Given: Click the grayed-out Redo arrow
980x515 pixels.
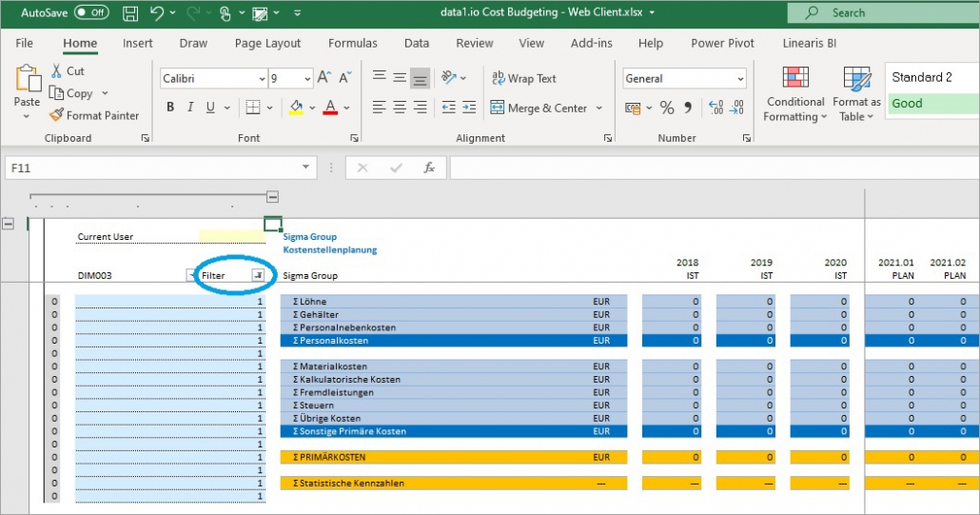Looking at the screenshot, I should (x=192, y=13).
